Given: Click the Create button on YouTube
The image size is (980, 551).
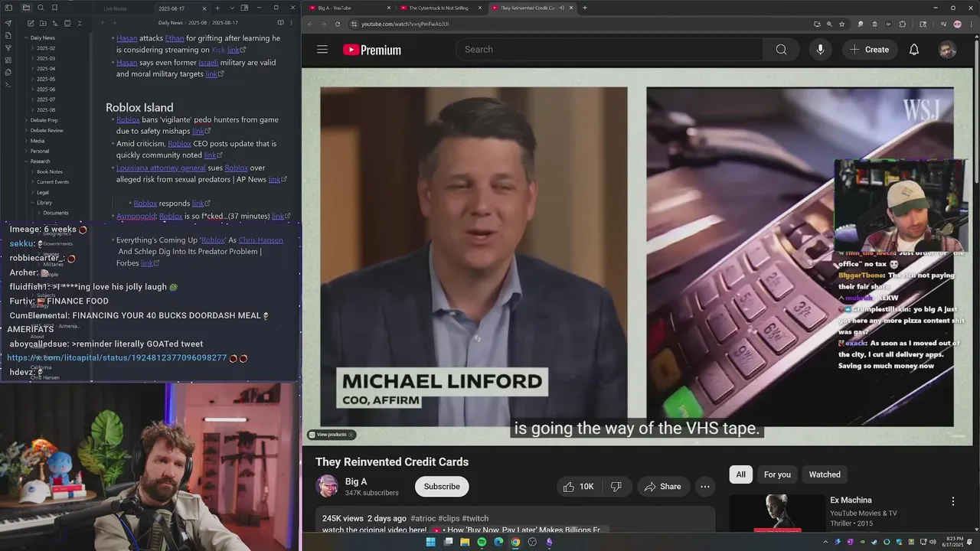Looking at the screenshot, I should [x=869, y=49].
